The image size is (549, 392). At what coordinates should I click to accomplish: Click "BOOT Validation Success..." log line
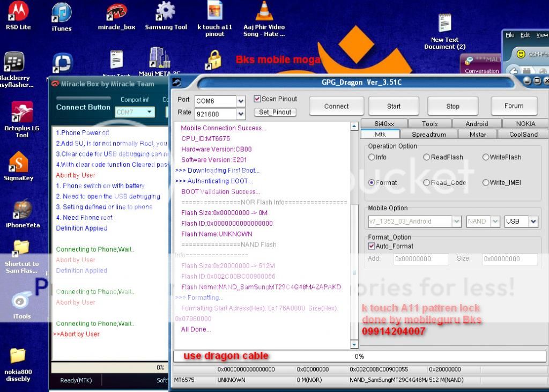point(220,191)
